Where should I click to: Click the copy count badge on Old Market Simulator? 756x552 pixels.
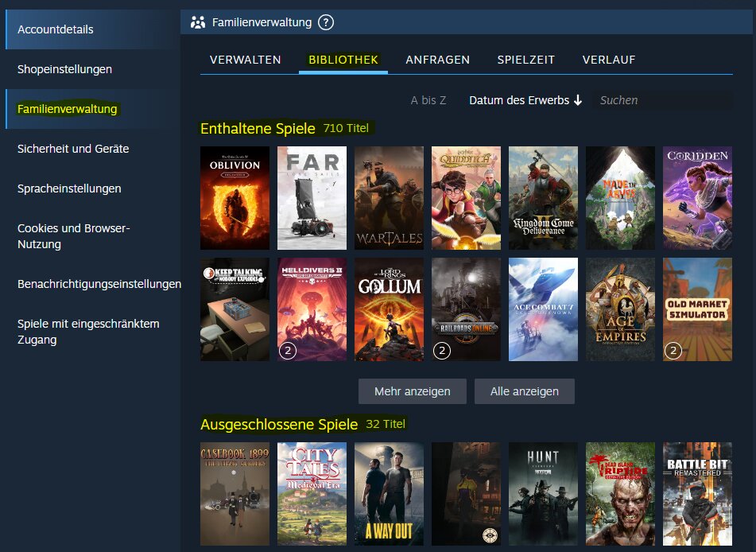[x=673, y=350]
